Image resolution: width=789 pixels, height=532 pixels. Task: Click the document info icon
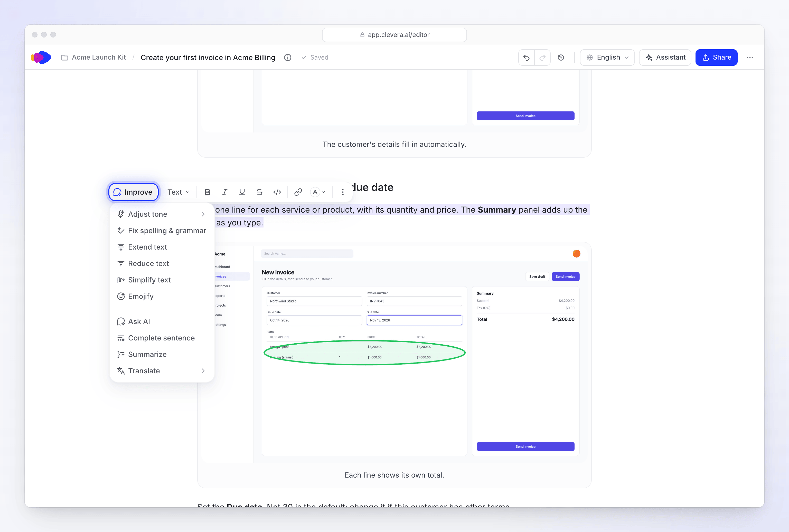[287, 57]
